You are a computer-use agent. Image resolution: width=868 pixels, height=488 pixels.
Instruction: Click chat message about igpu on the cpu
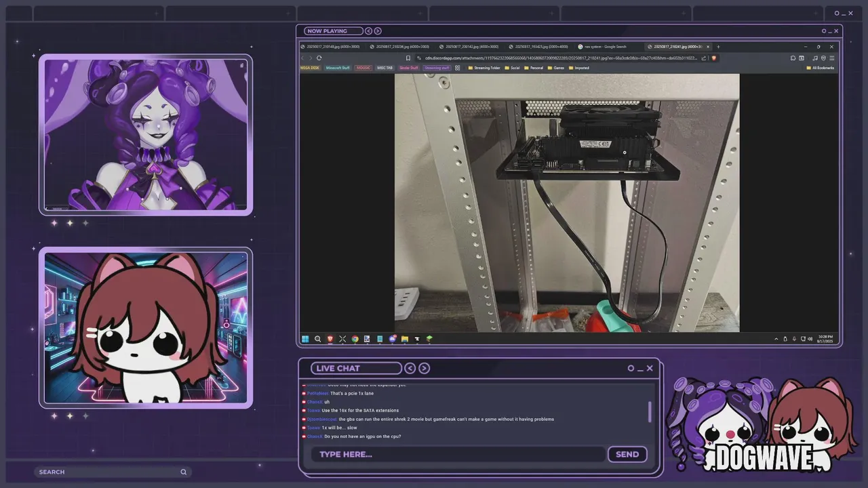[x=362, y=436]
